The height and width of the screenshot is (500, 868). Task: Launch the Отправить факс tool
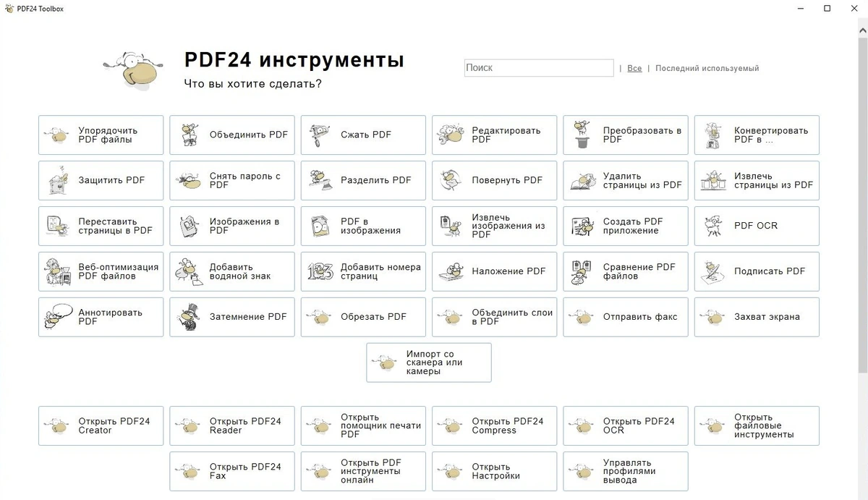coord(626,317)
